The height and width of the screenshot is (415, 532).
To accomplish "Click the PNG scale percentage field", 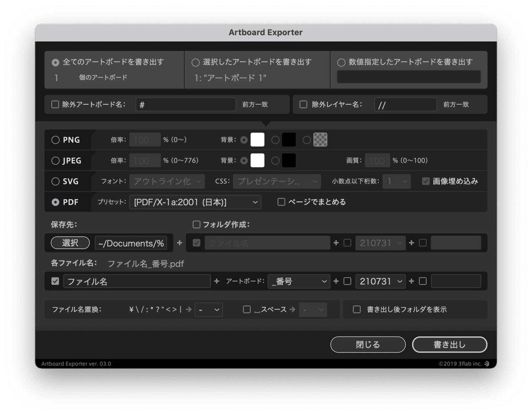I will [x=145, y=140].
